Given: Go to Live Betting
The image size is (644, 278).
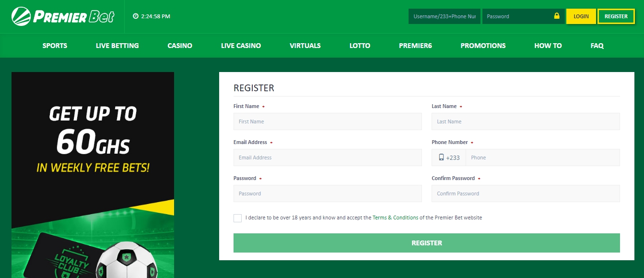Looking at the screenshot, I should [x=117, y=46].
